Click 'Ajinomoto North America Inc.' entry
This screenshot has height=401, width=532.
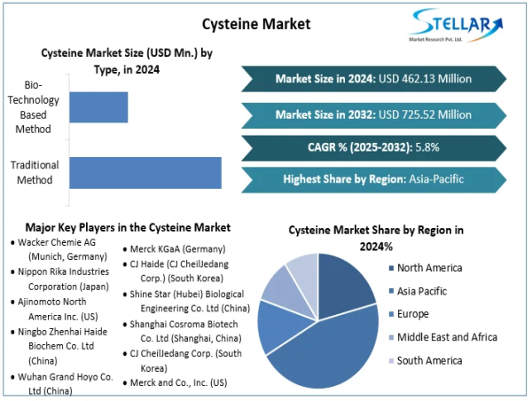coord(54,309)
